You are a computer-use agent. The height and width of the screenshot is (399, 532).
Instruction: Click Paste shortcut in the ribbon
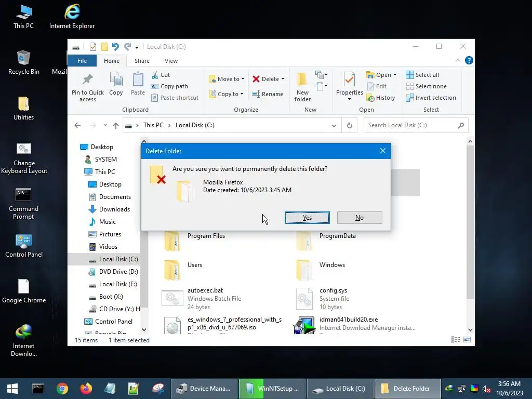pos(175,98)
